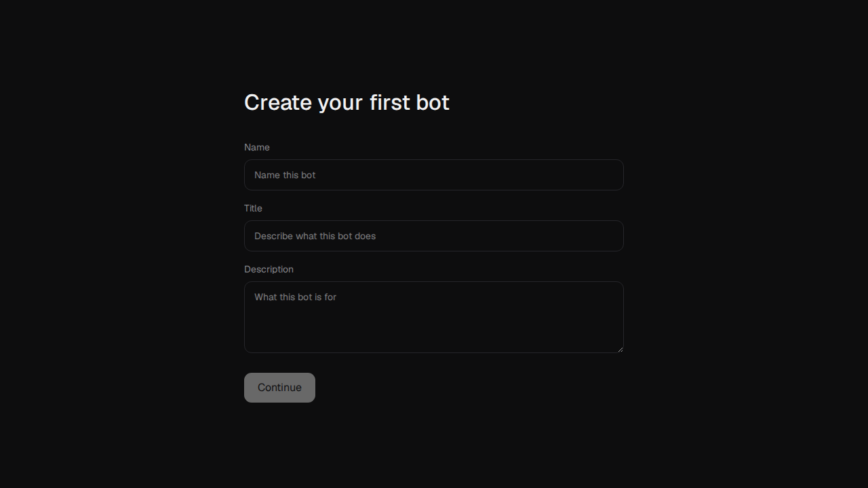The height and width of the screenshot is (488, 868).
Task: Select the Title text field
Action: (x=434, y=236)
